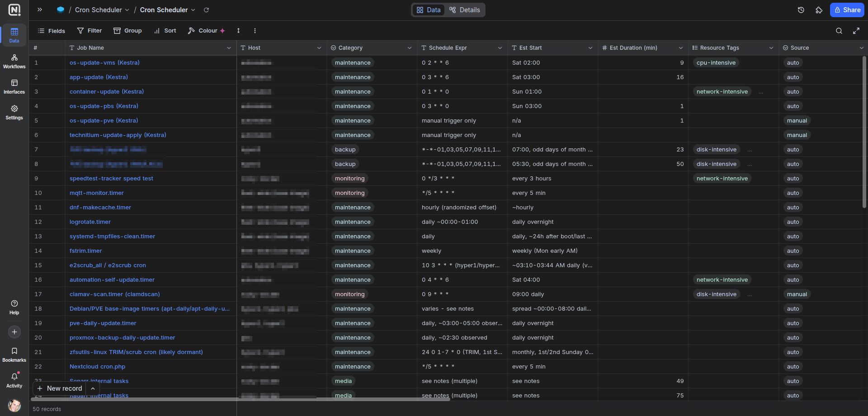The height and width of the screenshot is (416, 868).
Task: Expand New record options chevron
Action: pos(93,388)
